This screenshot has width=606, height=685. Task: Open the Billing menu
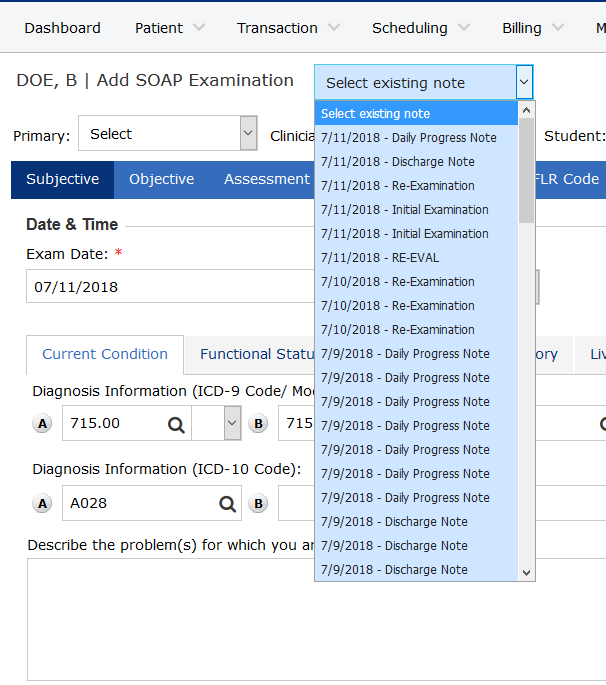click(532, 28)
